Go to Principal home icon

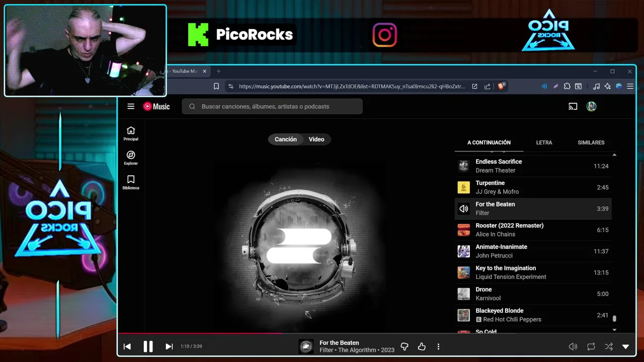(131, 134)
